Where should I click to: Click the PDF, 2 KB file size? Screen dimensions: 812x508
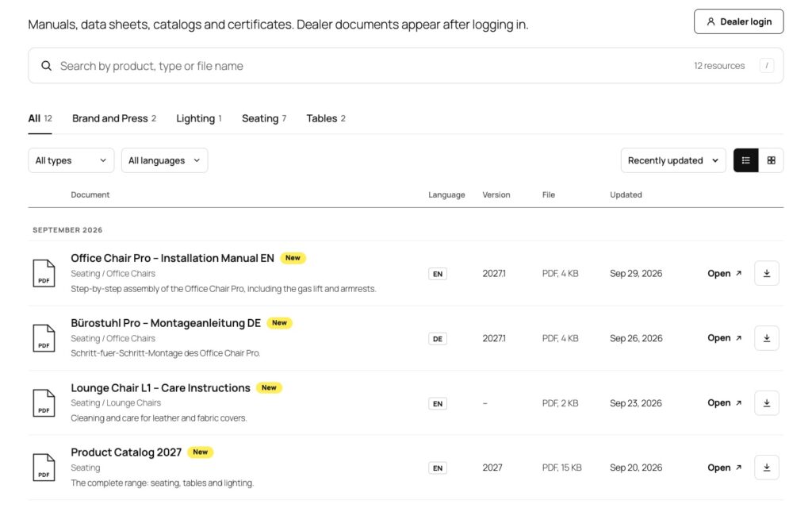click(x=561, y=403)
